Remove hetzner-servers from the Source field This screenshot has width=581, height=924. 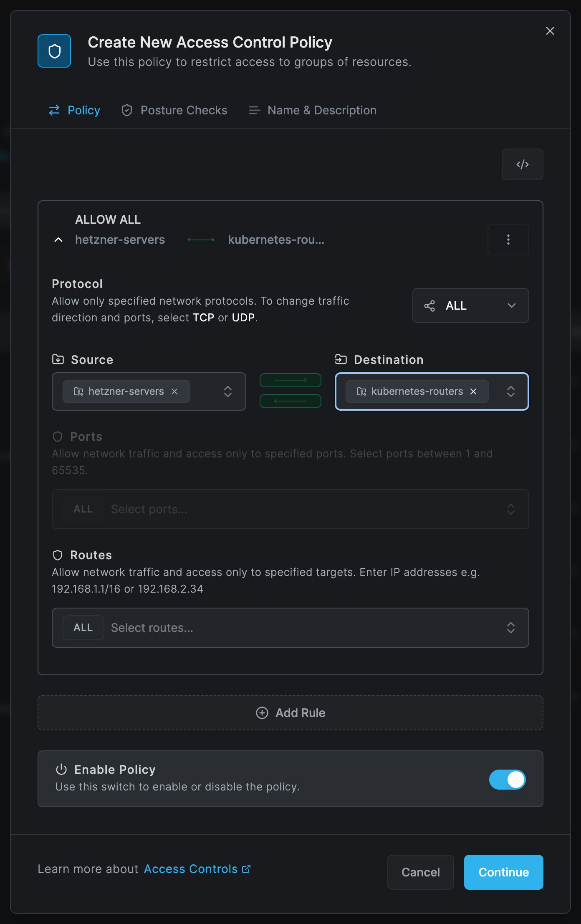point(174,391)
